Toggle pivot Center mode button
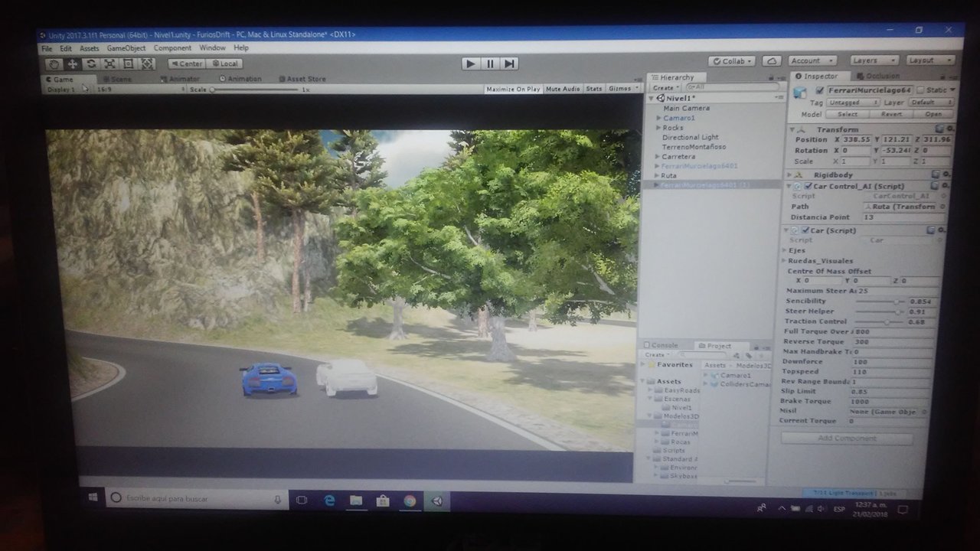Screen dimensions: 980x551 (x=186, y=64)
